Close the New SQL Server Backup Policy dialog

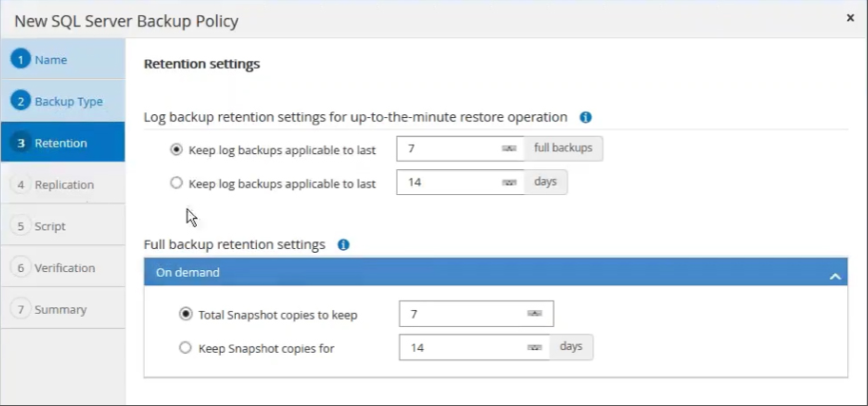point(850,18)
